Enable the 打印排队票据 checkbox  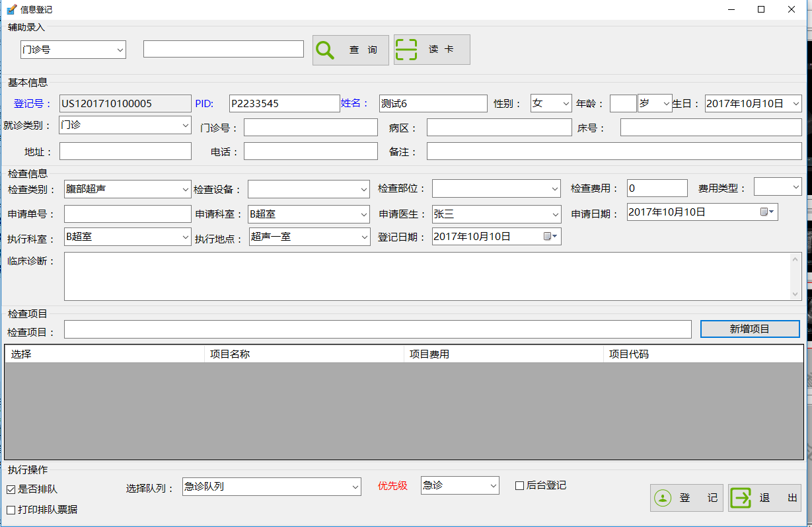click(x=11, y=510)
